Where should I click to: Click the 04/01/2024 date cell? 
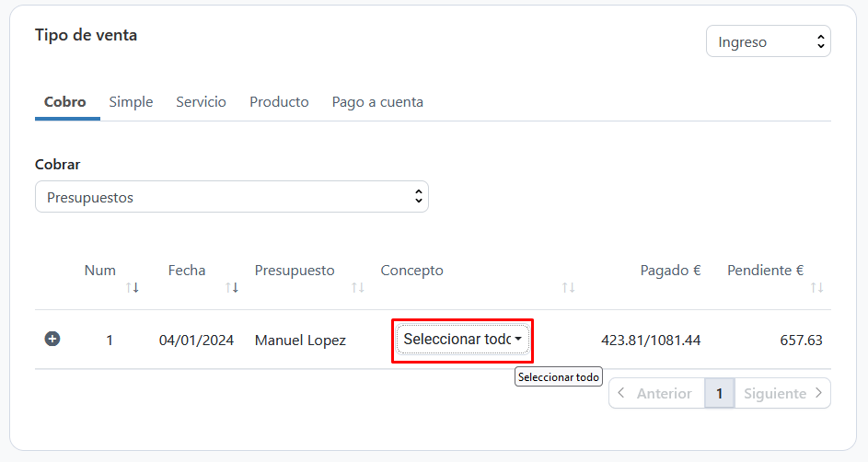point(196,341)
